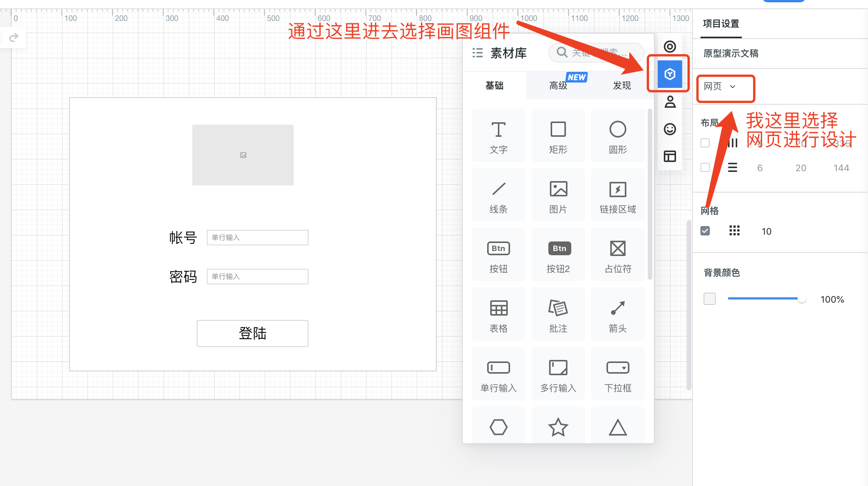The height and width of the screenshot is (486, 868).
Task: Choose the 表格 table component
Action: (498, 314)
